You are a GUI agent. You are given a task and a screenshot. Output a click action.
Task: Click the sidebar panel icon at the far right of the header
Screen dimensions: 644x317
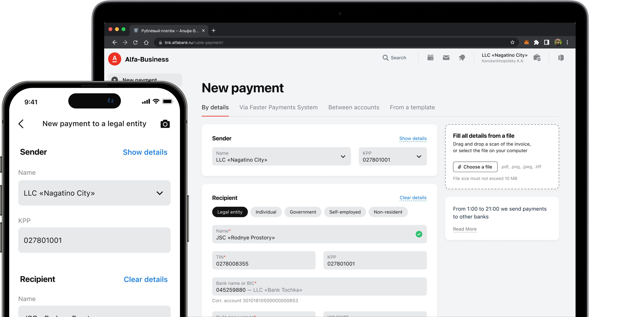coord(561,58)
